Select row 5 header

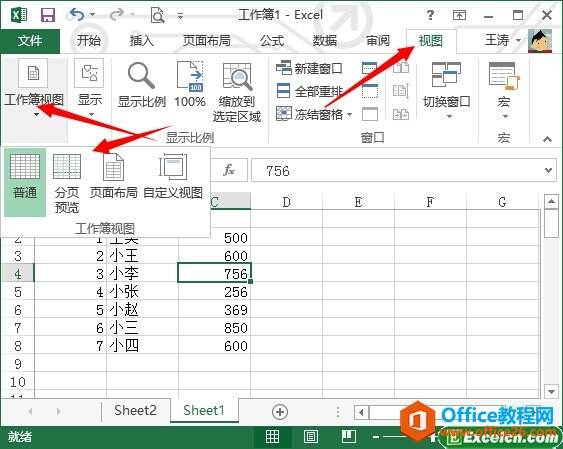tap(18, 291)
